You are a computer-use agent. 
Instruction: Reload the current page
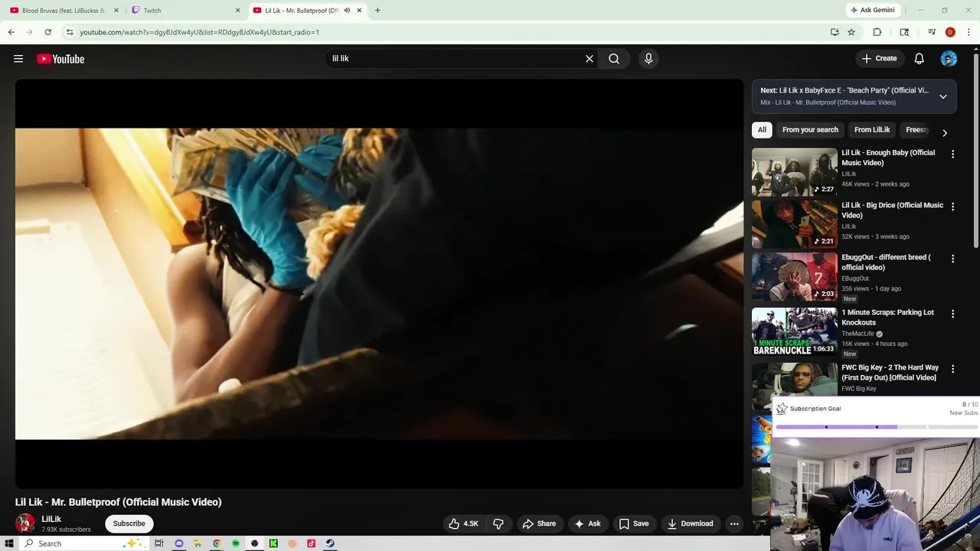tap(47, 32)
